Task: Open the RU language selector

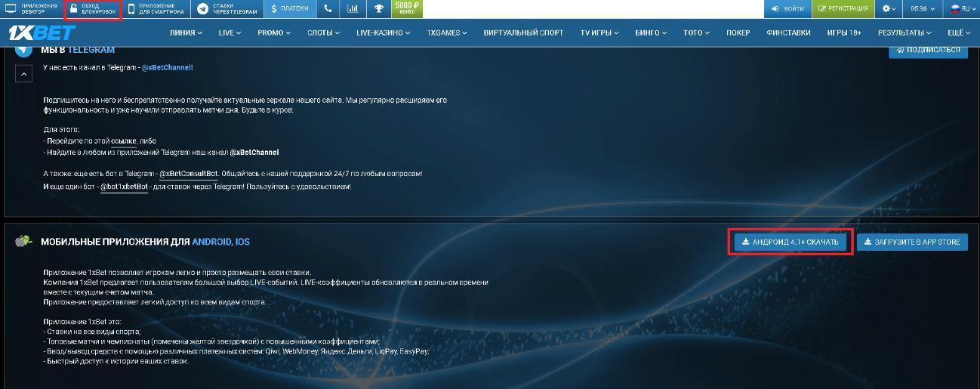Action: 963,9
